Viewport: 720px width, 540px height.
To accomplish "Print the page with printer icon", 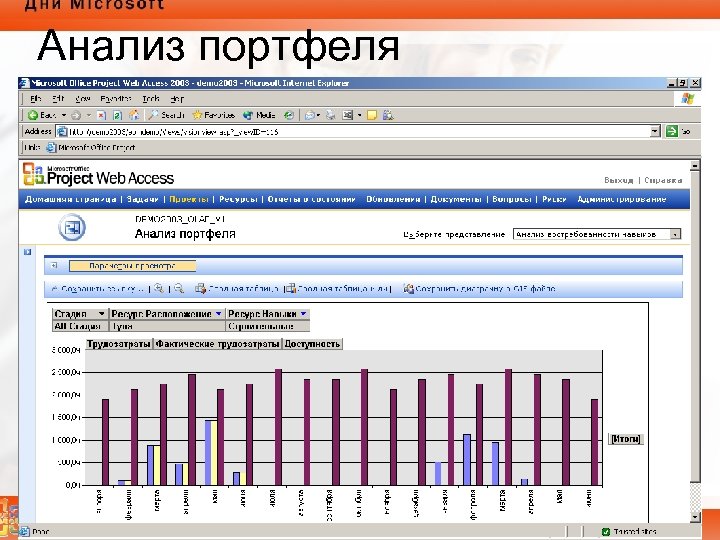I will pos(330,115).
